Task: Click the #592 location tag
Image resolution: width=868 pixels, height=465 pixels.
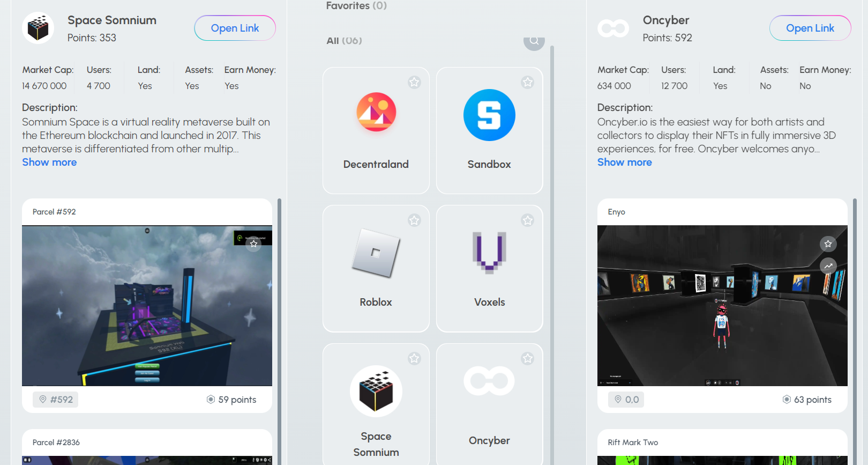Action: (x=55, y=400)
